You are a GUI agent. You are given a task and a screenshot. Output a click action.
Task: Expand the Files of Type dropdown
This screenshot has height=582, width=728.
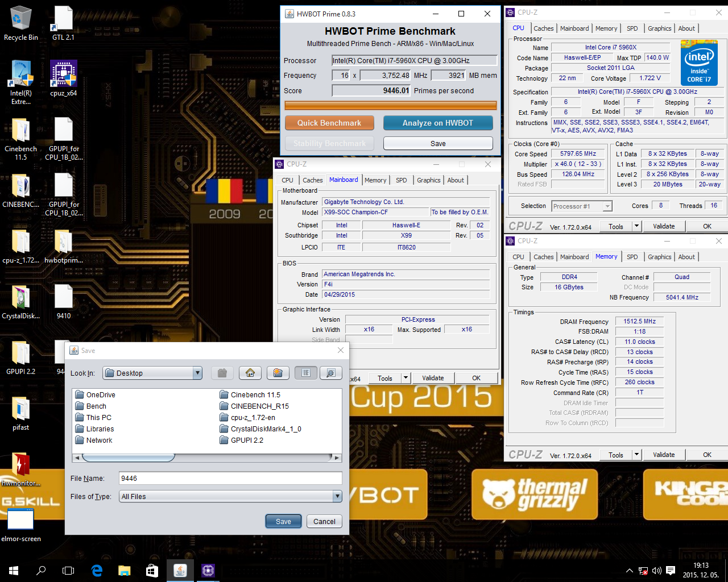(337, 496)
